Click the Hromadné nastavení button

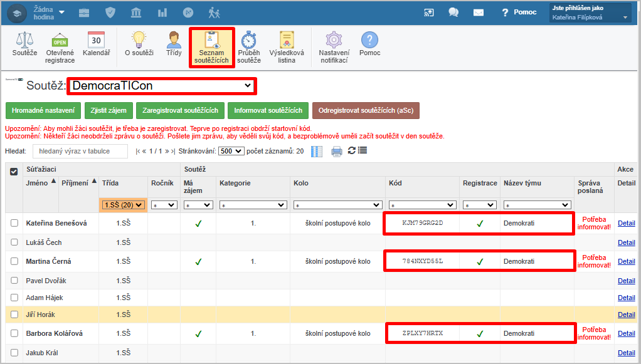43,110
